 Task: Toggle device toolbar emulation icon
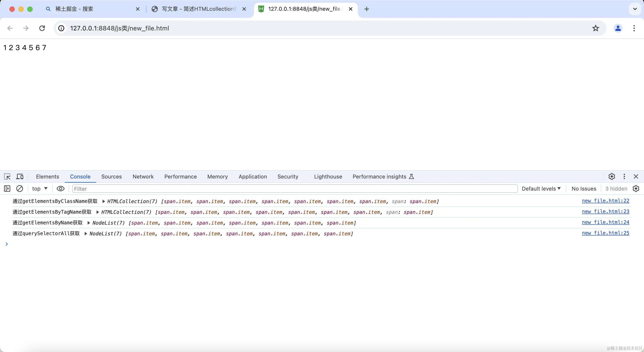point(20,176)
